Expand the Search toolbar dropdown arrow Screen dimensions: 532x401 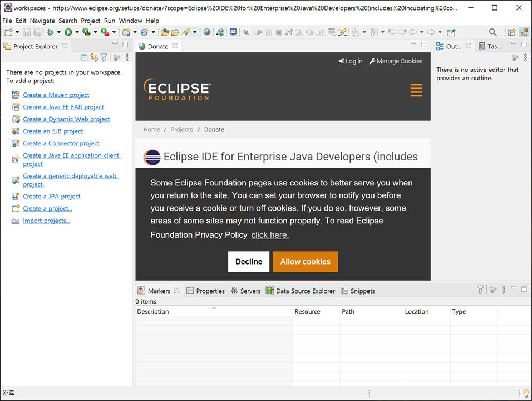point(195,32)
